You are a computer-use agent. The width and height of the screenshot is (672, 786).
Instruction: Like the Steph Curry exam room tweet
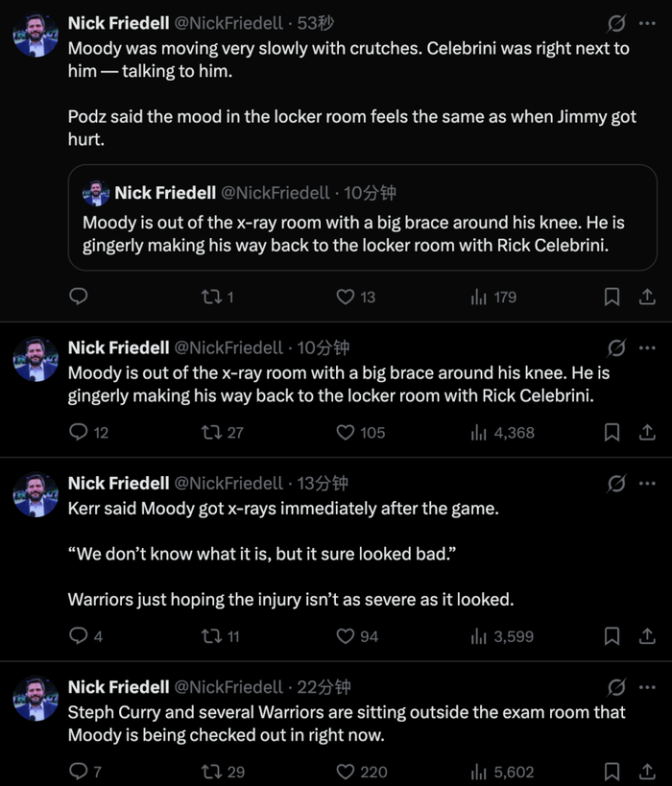346,772
